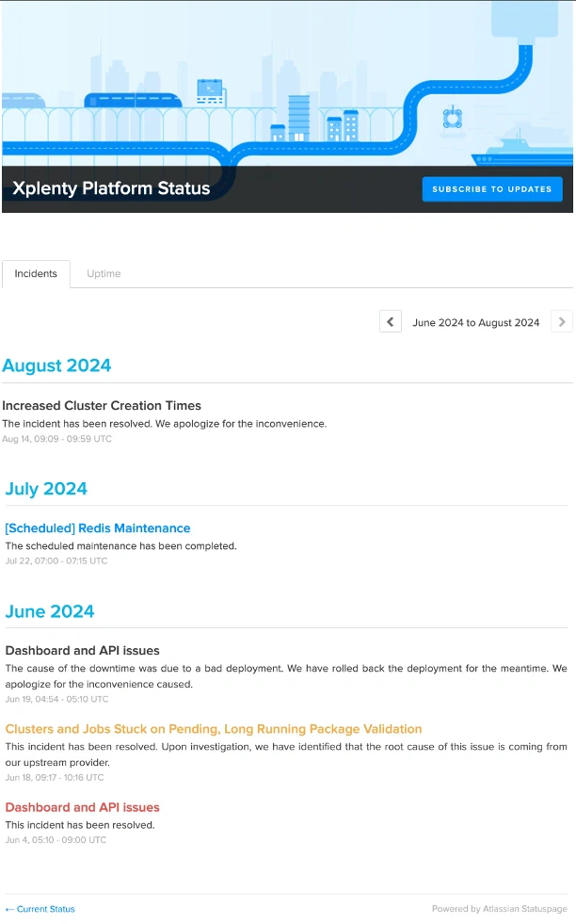Select the June 2024 heading
Viewport: 576px width, 924px height.
coord(50,611)
